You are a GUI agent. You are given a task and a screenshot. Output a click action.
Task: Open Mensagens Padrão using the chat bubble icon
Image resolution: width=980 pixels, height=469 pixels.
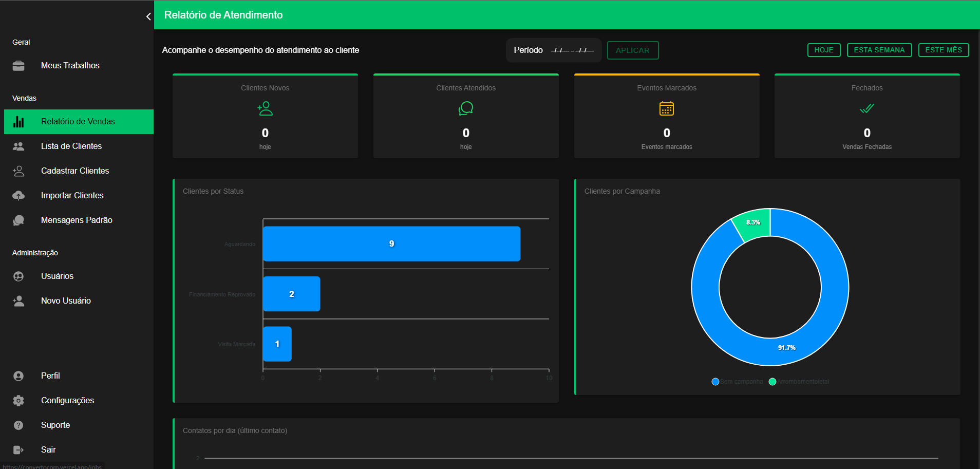pos(18,220)
